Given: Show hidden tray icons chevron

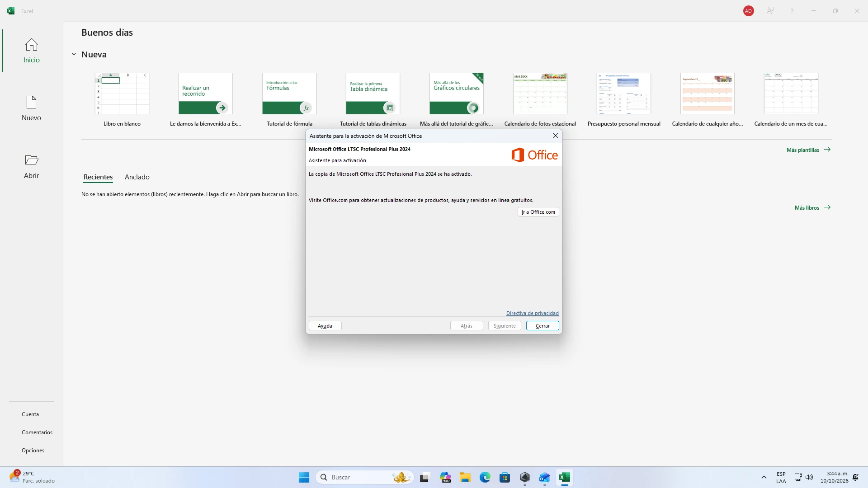Looking at the screenshot, I should (x=764, y=477).
